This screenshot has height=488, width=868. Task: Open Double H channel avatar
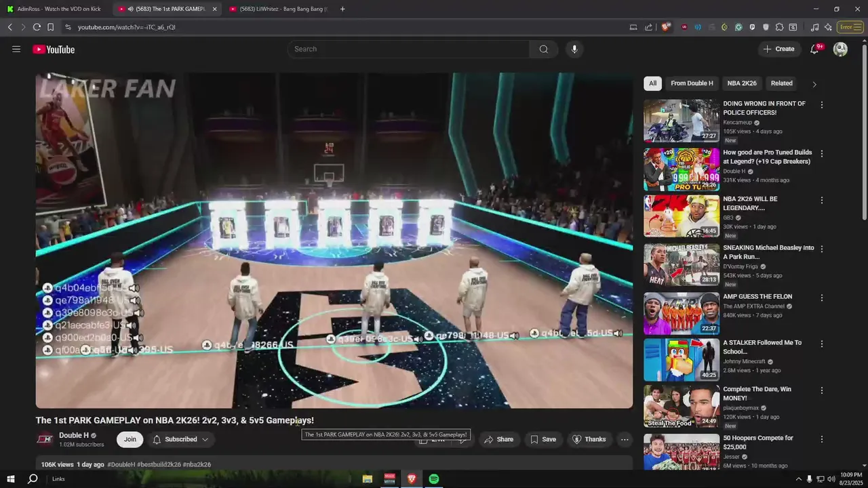45,439
